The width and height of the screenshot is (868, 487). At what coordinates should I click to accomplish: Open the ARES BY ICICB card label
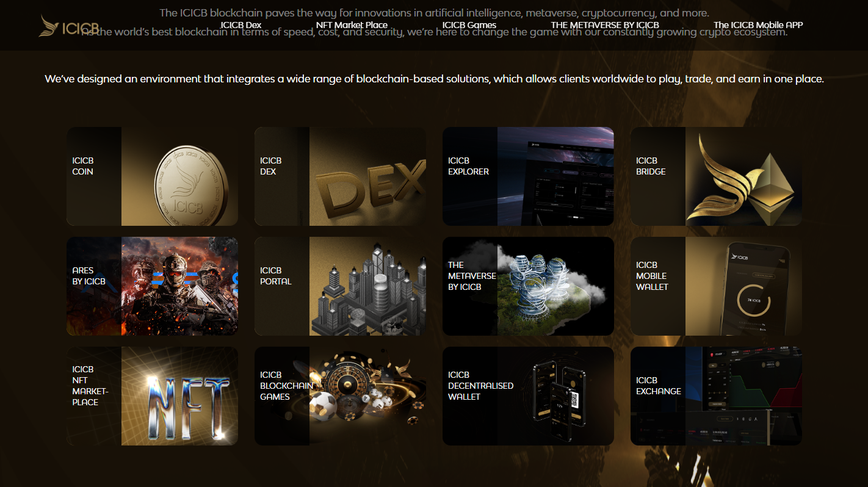point(89,276)
